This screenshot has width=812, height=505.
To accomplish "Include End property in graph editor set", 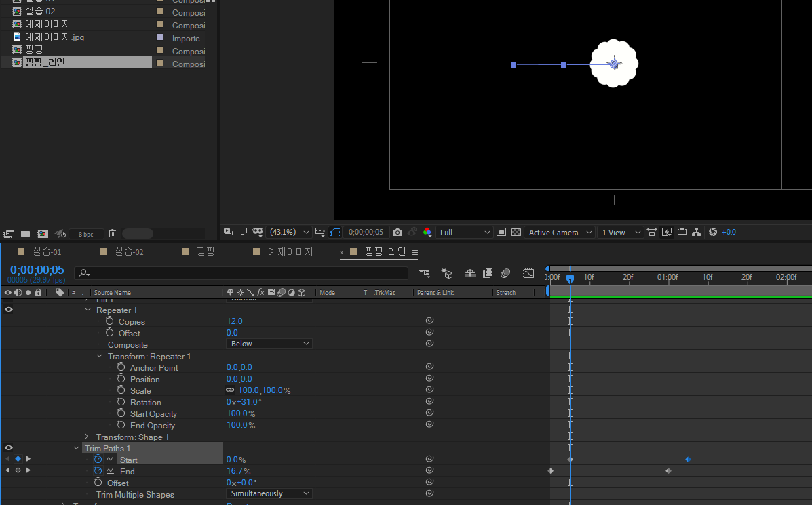I will [111, 471].
